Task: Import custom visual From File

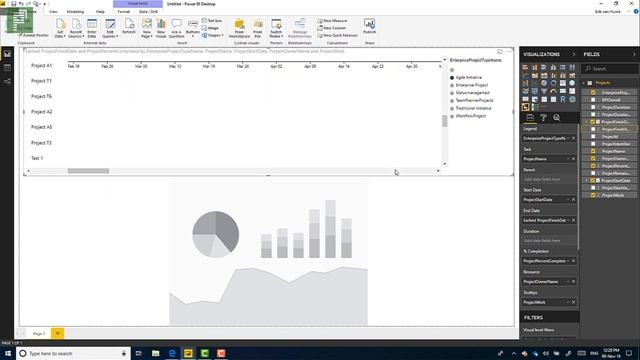Action: 258,28
